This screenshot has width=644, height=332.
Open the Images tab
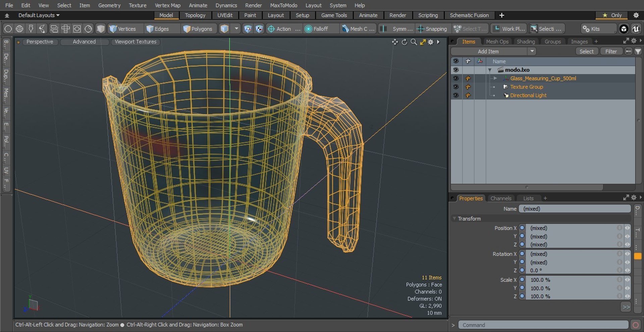[x=579, y=42]
